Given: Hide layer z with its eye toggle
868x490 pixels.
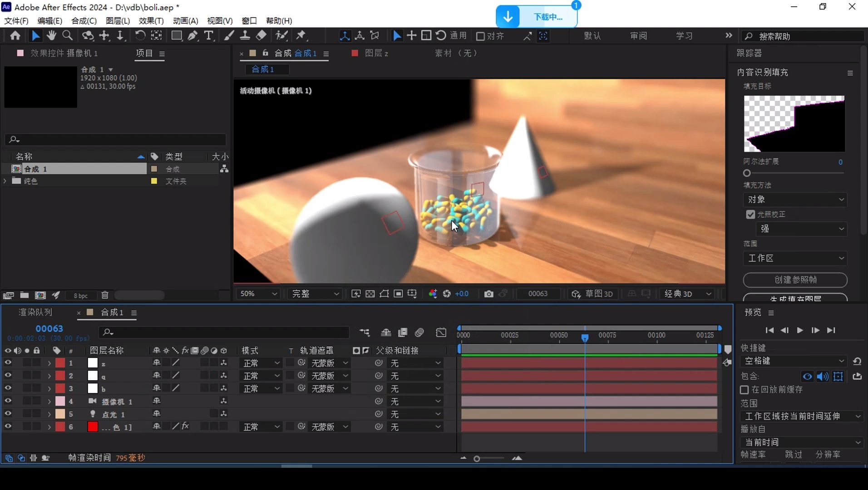Looking at the screenshot, I should [7, 363].
